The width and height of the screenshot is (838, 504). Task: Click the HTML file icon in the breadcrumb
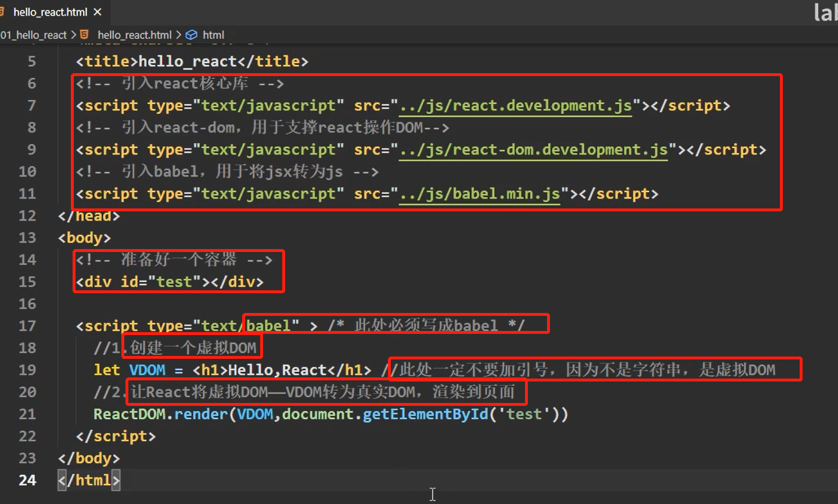click(85, 35)
